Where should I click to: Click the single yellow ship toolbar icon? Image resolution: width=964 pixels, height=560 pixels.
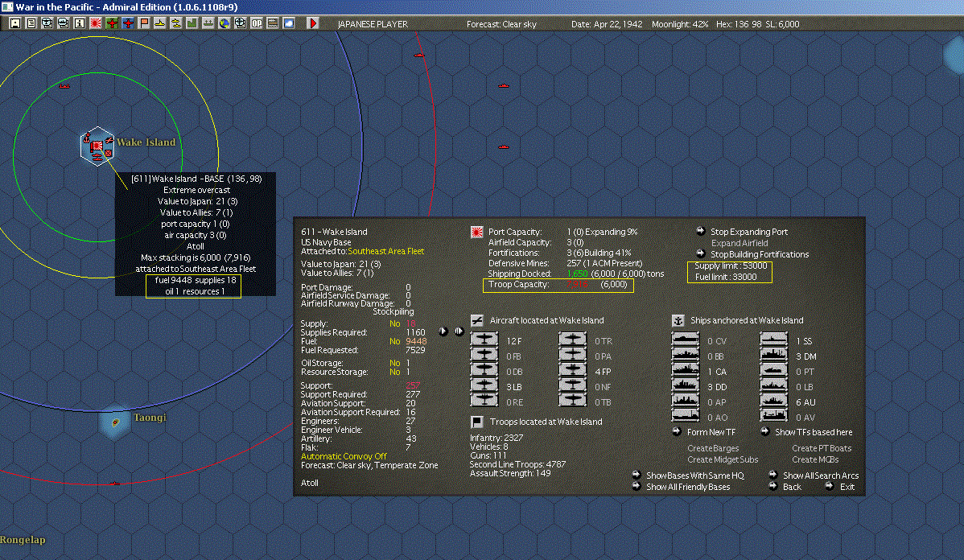click(x=160, y=23)
